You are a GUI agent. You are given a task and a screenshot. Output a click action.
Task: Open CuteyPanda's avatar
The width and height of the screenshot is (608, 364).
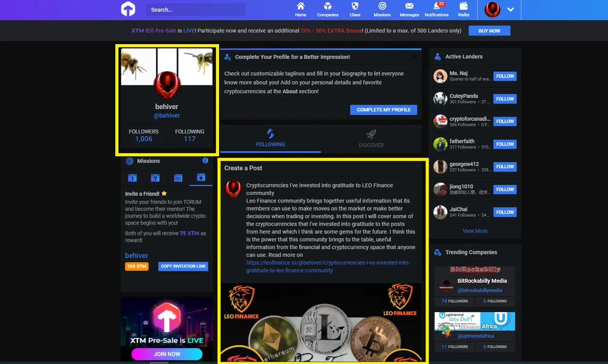coord(440,99)
